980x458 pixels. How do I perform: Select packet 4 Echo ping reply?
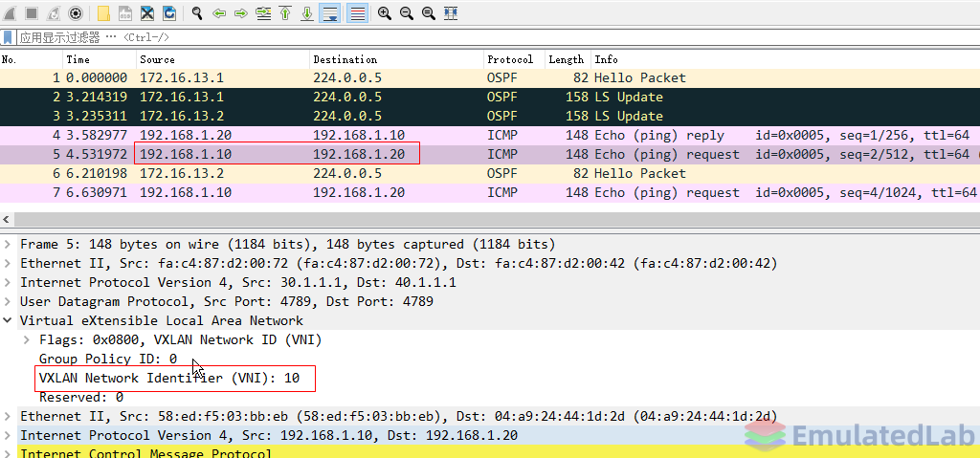(x=490, y=136)
